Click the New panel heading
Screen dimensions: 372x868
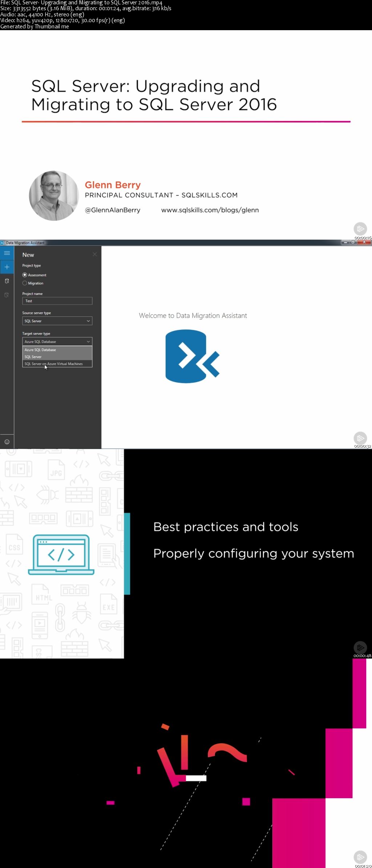pos(28,255)
